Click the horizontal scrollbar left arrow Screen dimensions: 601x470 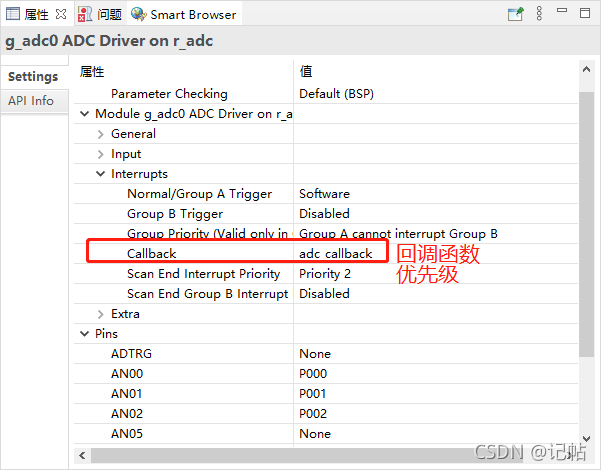coord(82,455)
